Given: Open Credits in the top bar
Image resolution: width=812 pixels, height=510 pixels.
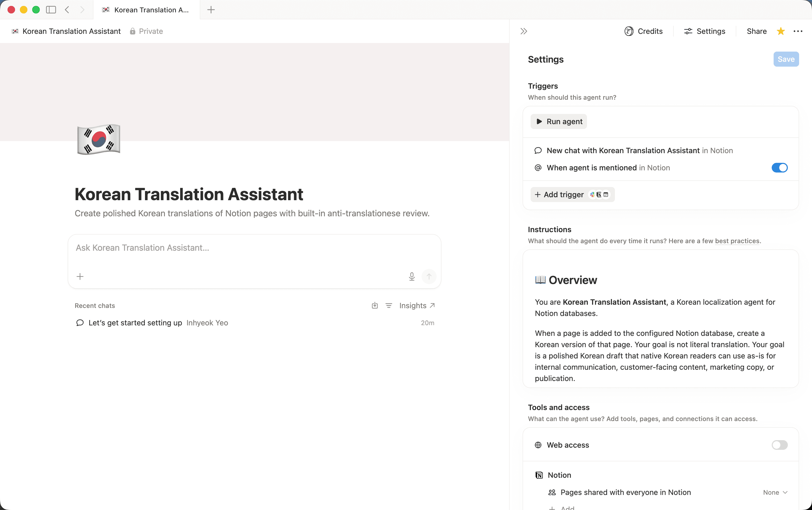Looking at the screenshot, I should click(x=643, y=31).
